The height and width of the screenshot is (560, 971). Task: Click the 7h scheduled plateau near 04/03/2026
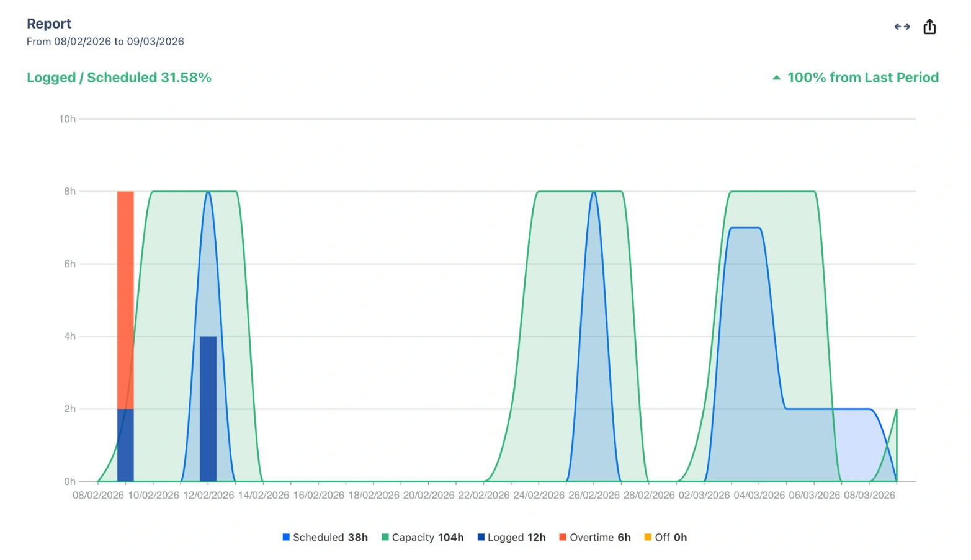click(x=745, y=228)
